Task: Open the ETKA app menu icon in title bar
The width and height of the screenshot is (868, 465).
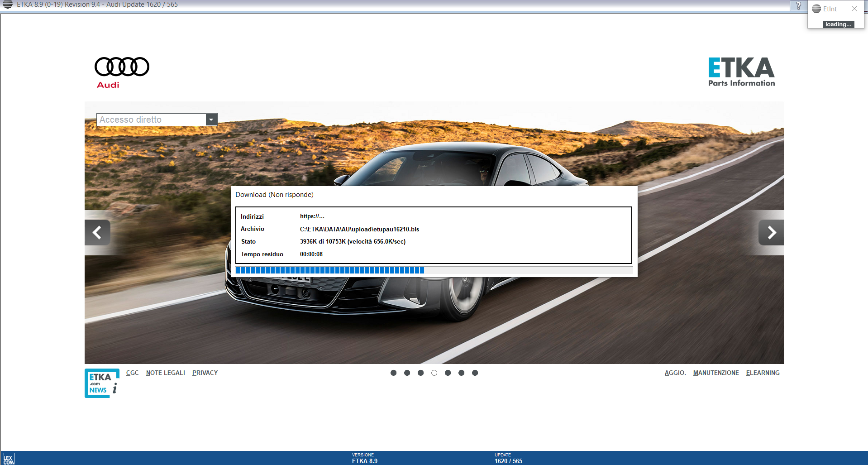Action: (8, 5)
